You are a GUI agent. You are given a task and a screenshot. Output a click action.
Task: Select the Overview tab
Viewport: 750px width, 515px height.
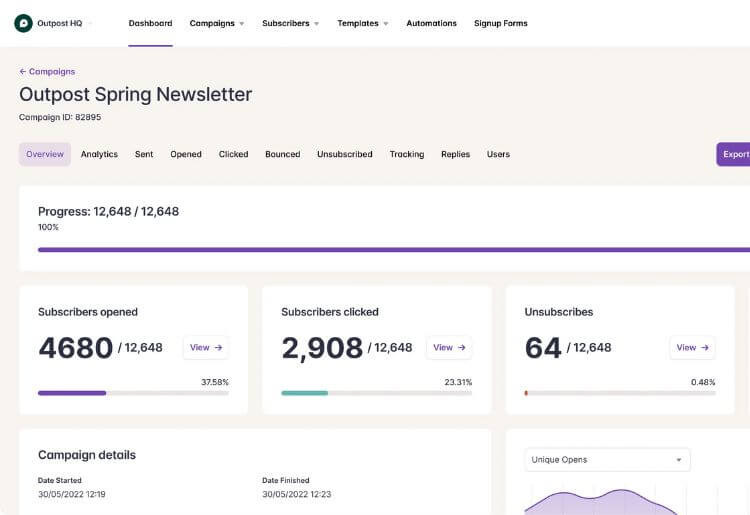click(x=45, y=154)
